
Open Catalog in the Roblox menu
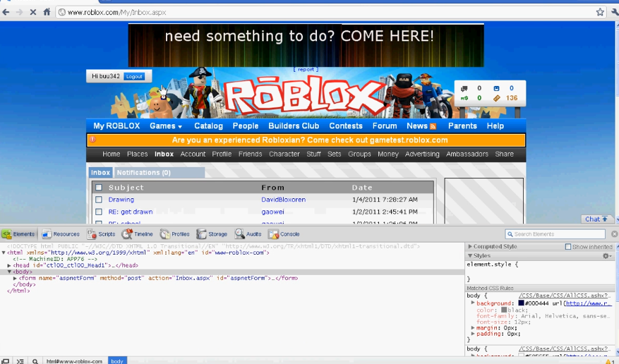point(208,126)
